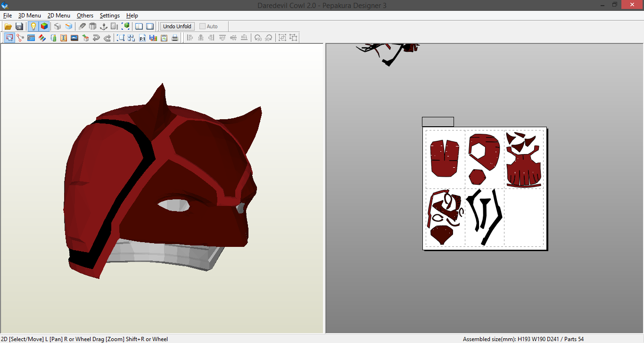The height and width of the screenshot is (343, 644).
Task: Click the bracketed square fit-view icon
Action: pyautogui.click(x=121, y=38)
